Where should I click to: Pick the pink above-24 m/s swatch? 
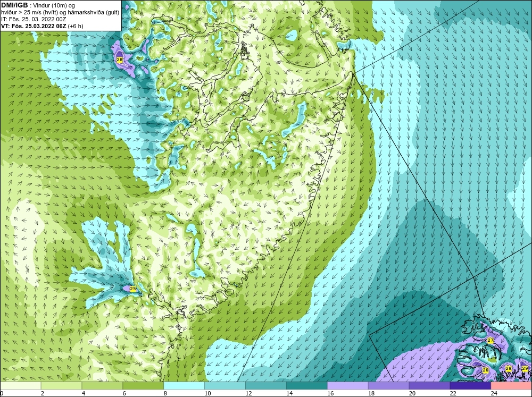click(x=511, y=385)
